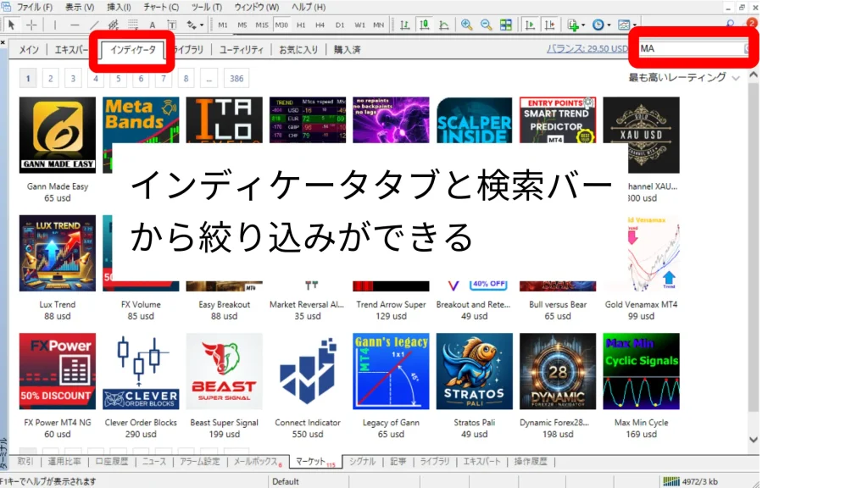Open the Legacy of Gann product link

pyautogui.click(x=391, y=423)
